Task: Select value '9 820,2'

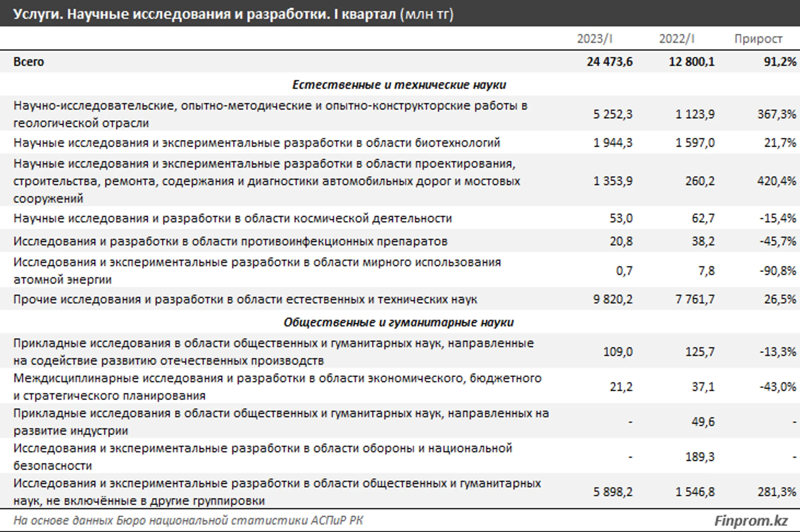Action: click(x=613, y=299)
